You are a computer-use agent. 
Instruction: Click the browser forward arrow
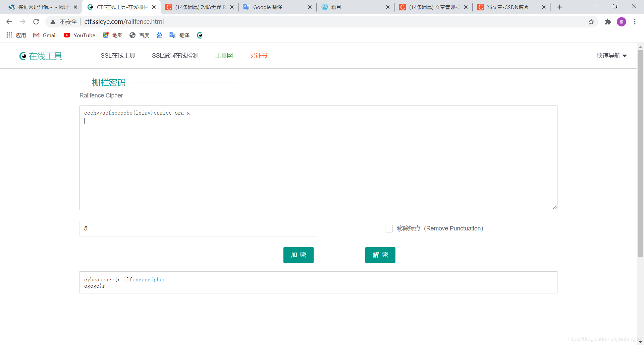coord(22,22)
